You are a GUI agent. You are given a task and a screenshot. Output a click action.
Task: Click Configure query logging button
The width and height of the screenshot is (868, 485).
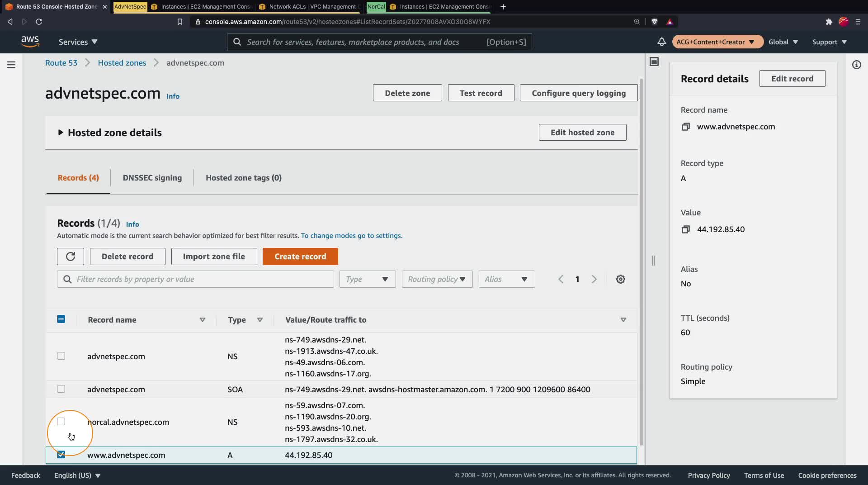point(579,93)
